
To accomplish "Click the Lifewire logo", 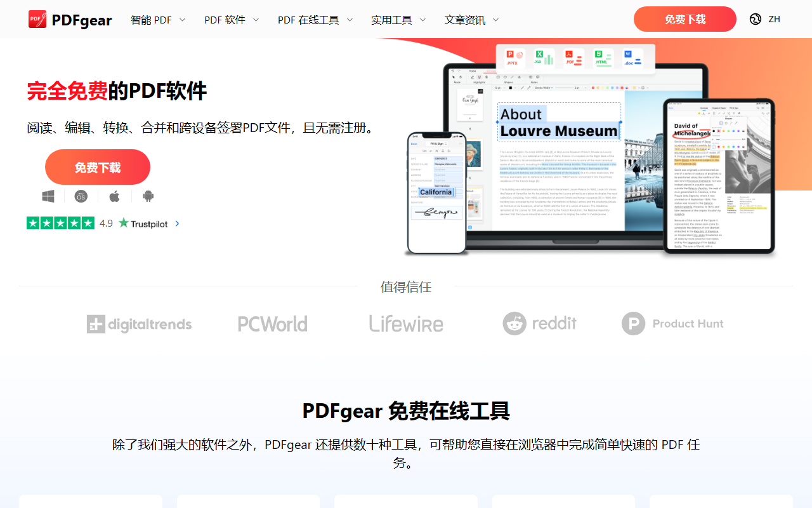I will (x=406, y=324).
